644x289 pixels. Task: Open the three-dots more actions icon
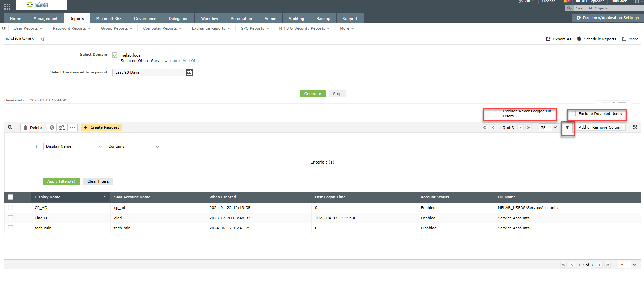72,128
